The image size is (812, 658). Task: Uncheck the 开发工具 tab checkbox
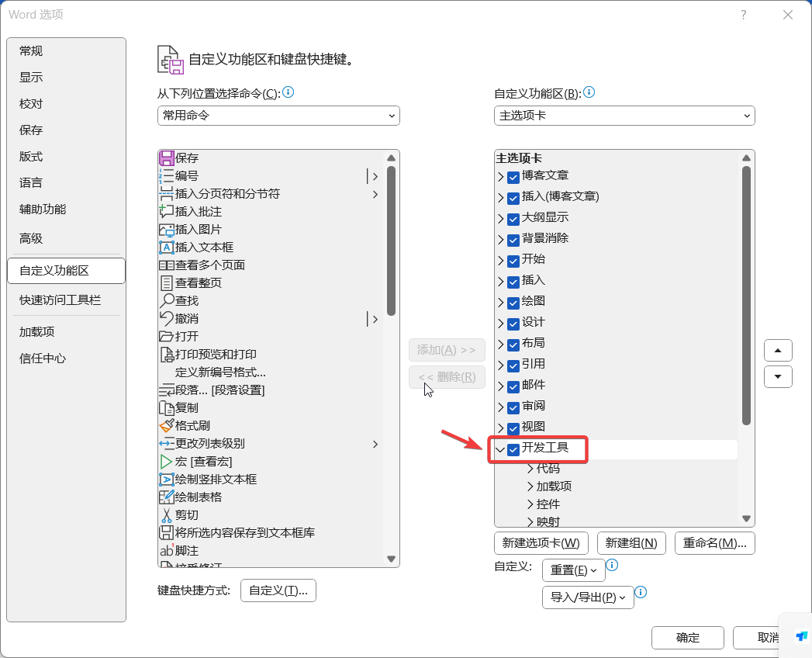pyautogui.click(x=514, y=449)
